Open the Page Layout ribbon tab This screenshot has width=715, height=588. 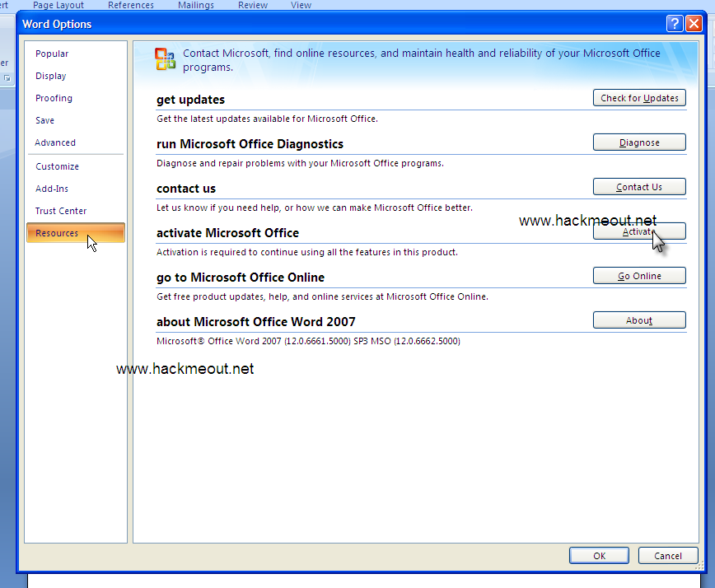click(x=58, y=5)
